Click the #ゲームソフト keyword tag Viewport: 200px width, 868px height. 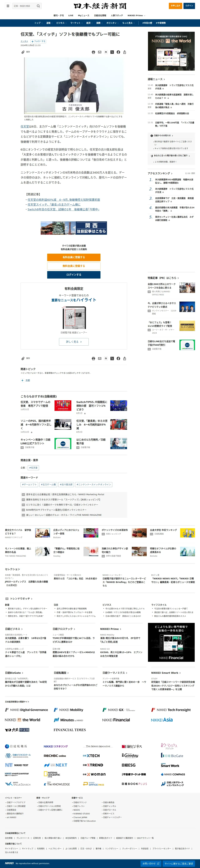pos(29,484)
